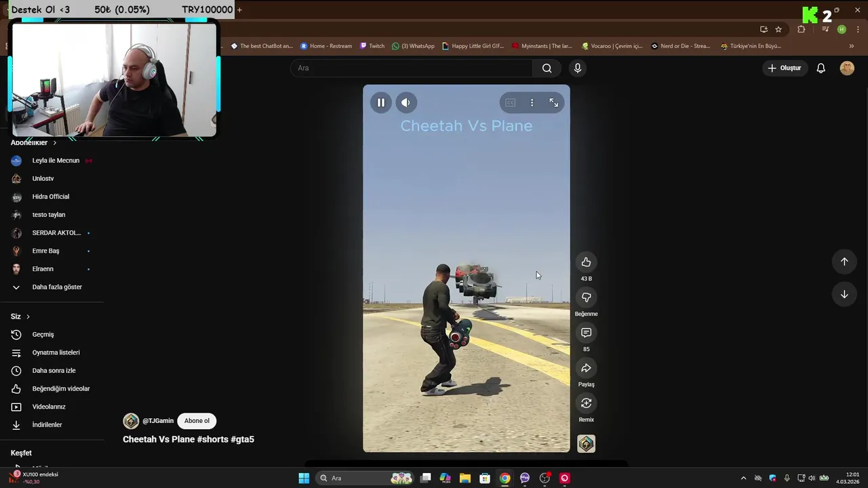Open the sound source thumbnail

586,443
